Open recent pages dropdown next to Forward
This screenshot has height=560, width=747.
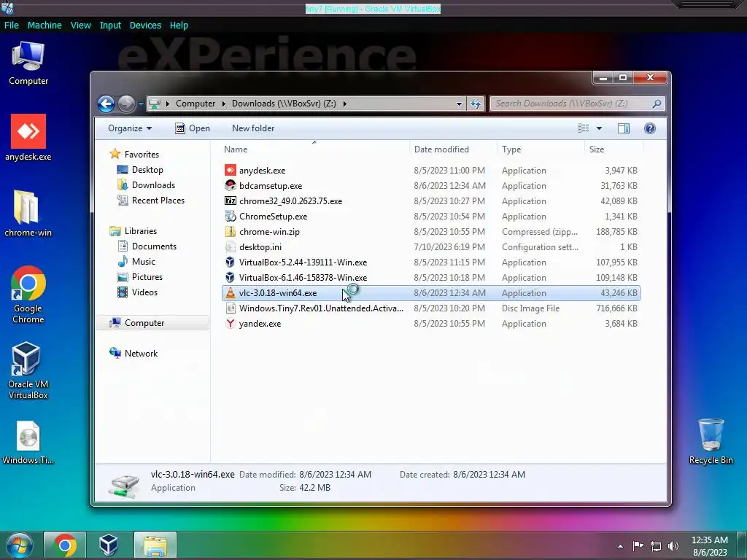pyautogui.click(x=141, y=104)
